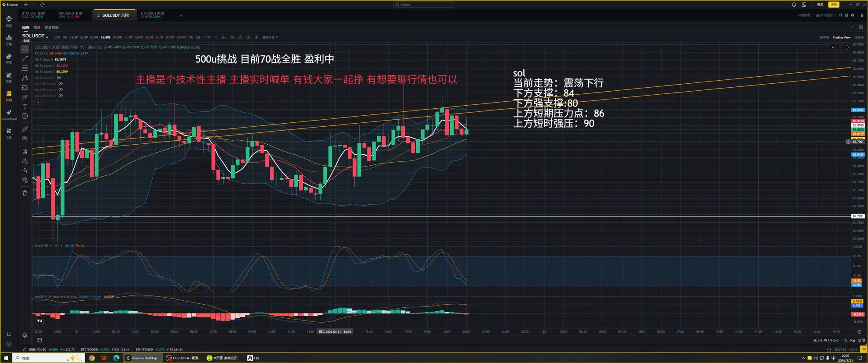Screen dimensions: 868x363
Task: Click the Windows Start button
Action: pos(6,358)
